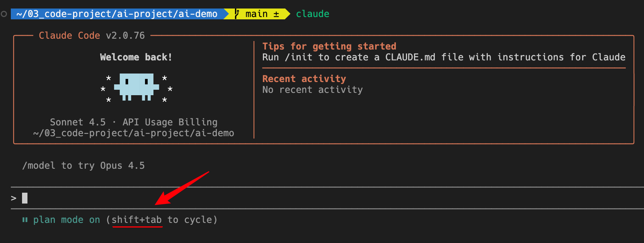Click the claude command text
Viewport: 644px width, 243px height.
313,14
